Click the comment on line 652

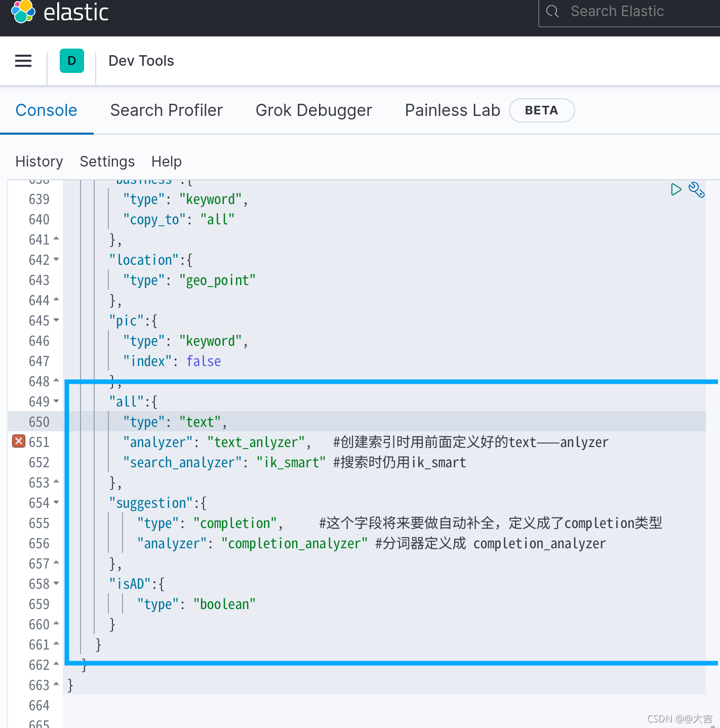pyautogui.click(x=400, y=462)
